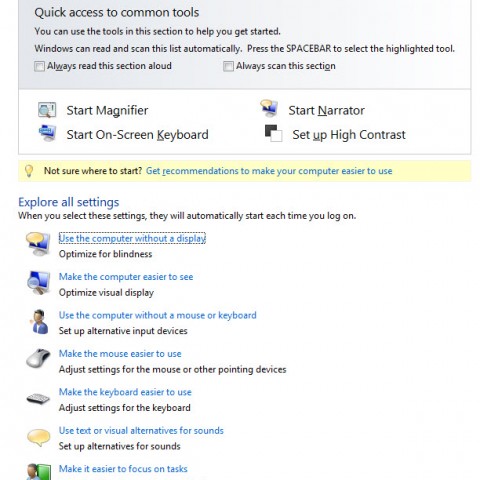This screenshot has width=480, height=480.
Task: Enable 'Always read this section aloud' checkbox
Action: tap(39, 66)
